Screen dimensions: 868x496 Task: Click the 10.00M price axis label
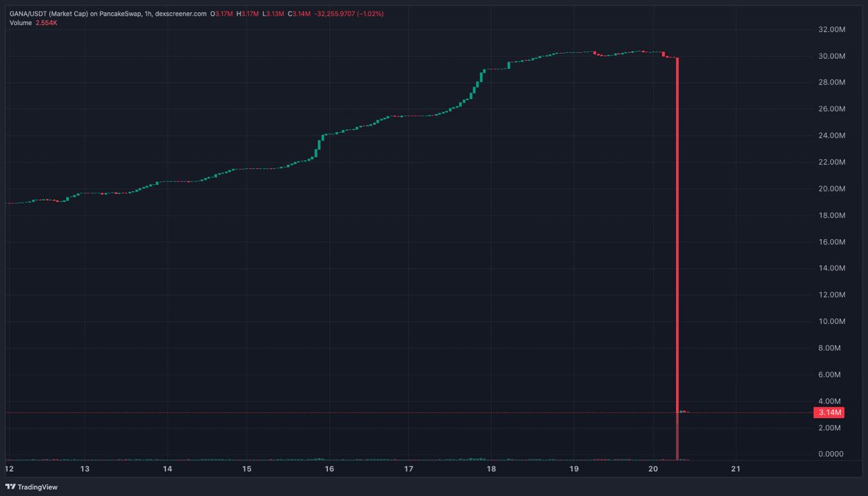pyautogui.click(x=831, y=321)
